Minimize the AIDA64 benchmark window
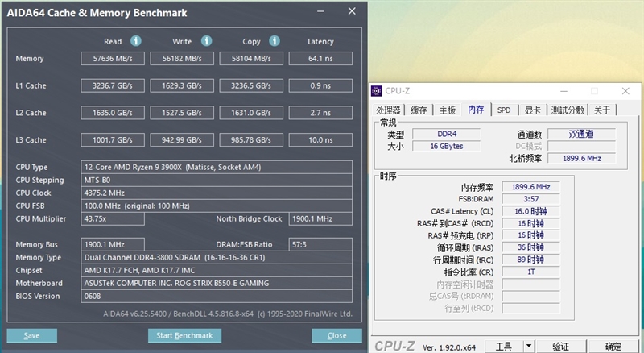644x353 pixels. [x=320, y=11]
